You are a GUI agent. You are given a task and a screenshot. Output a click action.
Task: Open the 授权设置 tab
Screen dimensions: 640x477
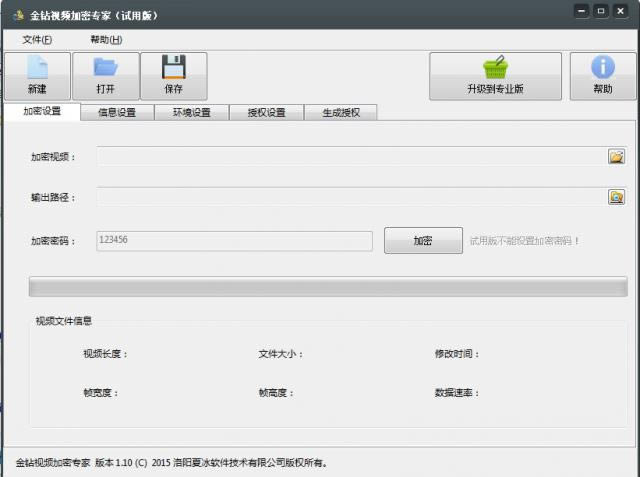(x=267, y=112)
